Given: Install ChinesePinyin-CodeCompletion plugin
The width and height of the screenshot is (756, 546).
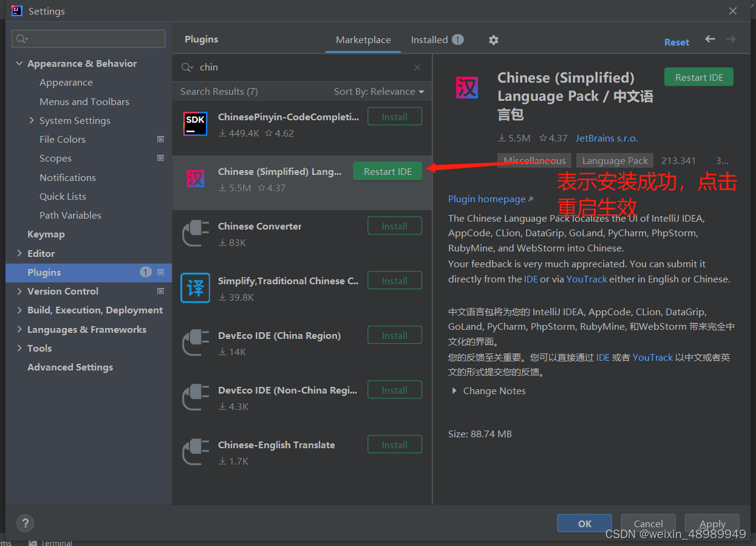Looking at the screenshot, I should coord(395,117).
